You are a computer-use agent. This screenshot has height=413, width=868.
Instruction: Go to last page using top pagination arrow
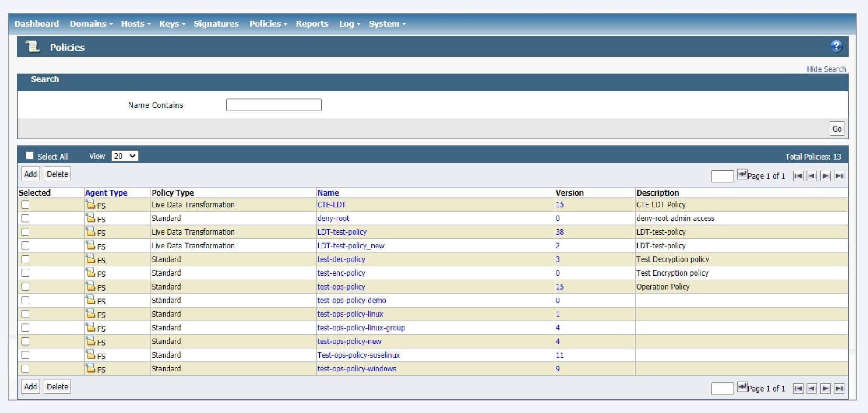pos(839,176)
